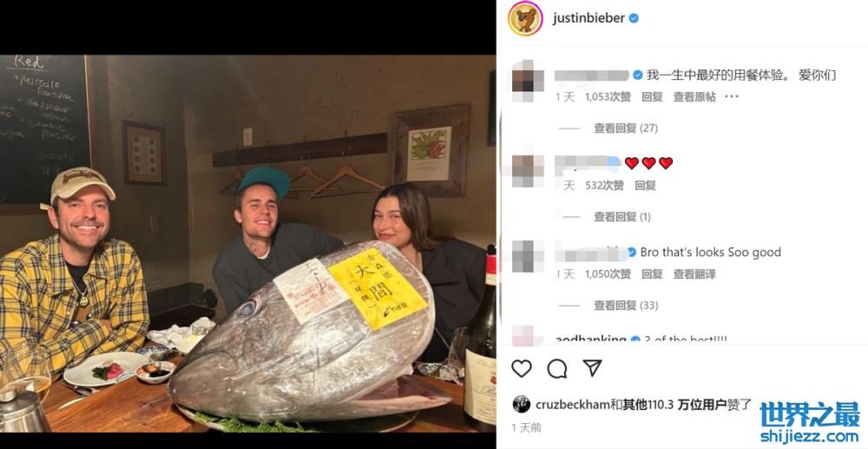Open justinbieber's bear profile avatar
This screenshot has width=868, height=449.
525,18
